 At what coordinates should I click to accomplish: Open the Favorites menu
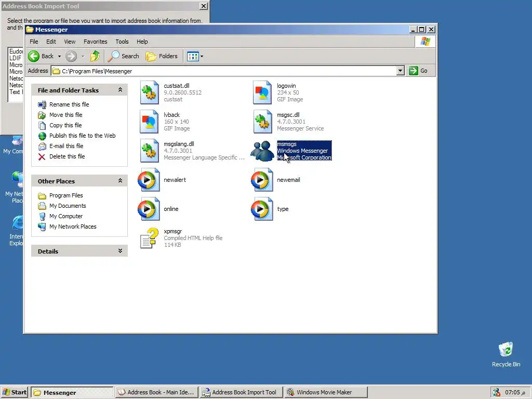(x=96, y=42)
